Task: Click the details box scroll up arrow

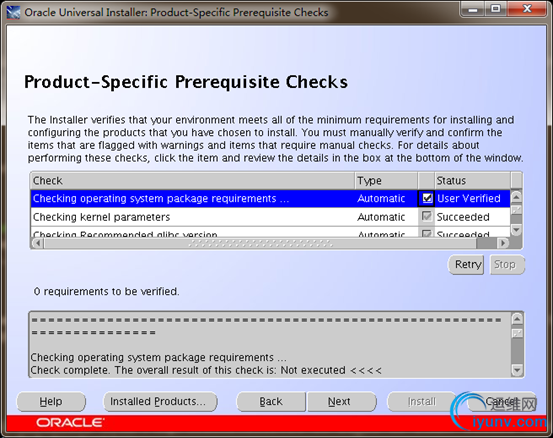Action: 517,319
